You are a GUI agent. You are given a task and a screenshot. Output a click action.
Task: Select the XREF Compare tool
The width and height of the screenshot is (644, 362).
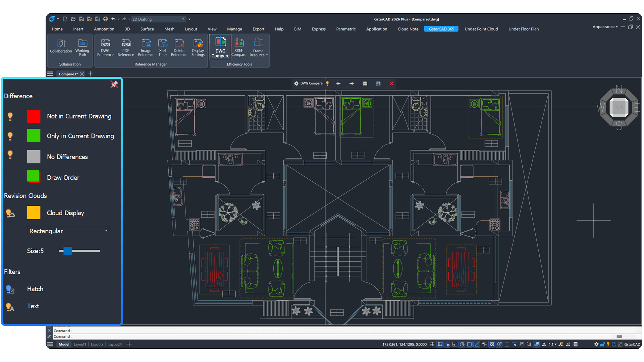tap(239, 47)
